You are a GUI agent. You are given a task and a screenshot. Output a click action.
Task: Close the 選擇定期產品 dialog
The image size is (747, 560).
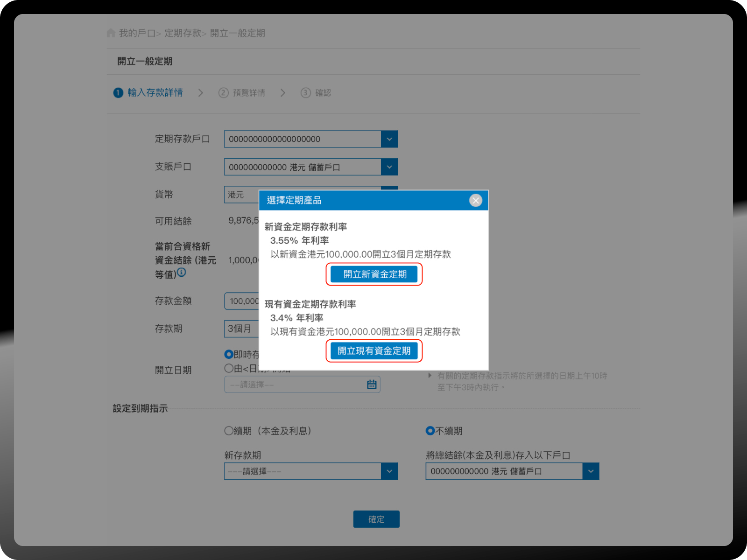(x=475, y=201)
